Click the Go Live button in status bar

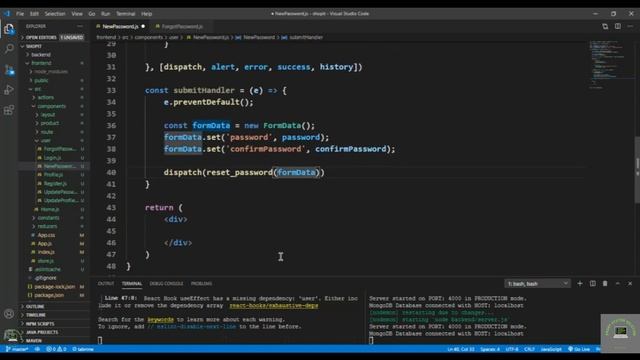click(579, 349)
